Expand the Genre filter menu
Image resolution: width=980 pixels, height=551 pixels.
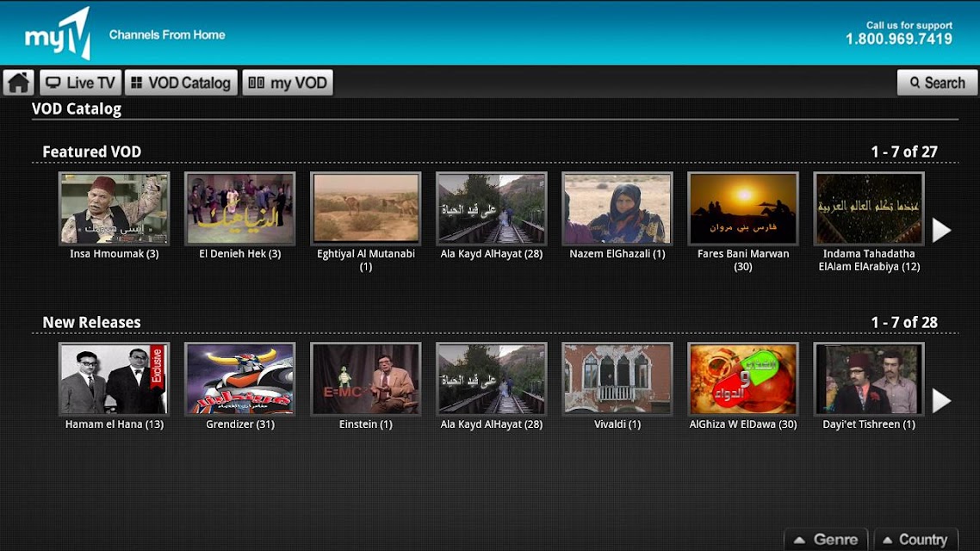(826, 540)
